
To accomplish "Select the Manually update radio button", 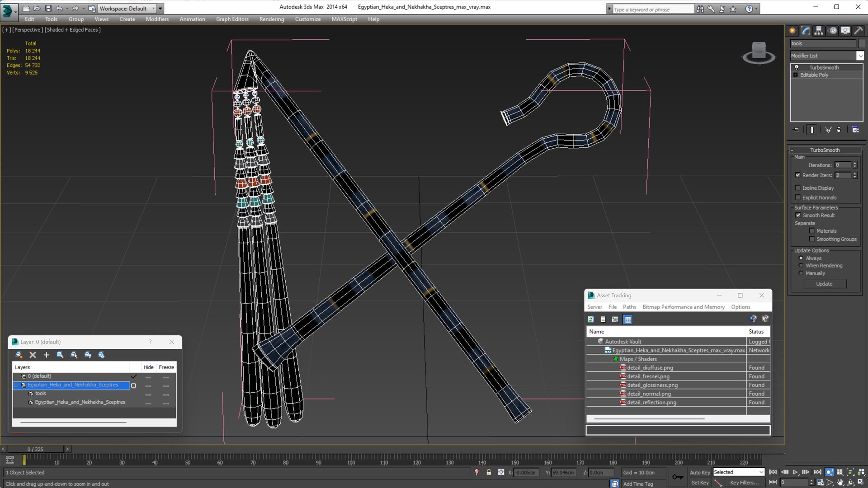I will point(801,273).
